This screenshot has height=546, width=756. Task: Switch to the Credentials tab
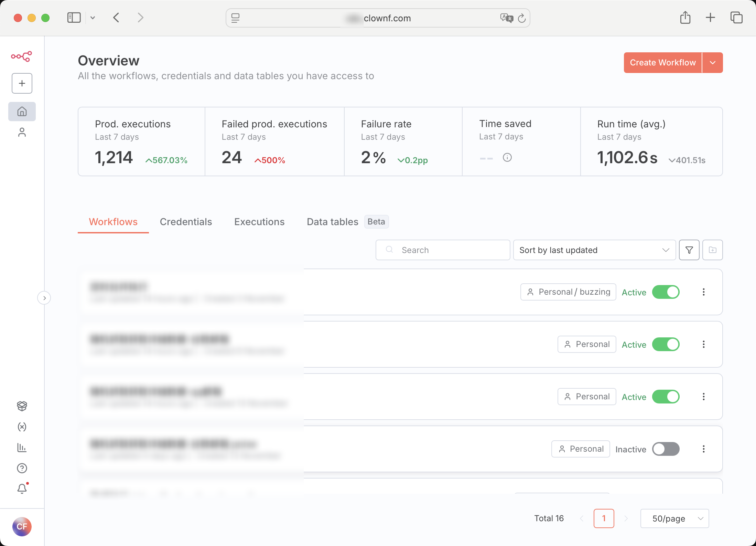point(186,222)
